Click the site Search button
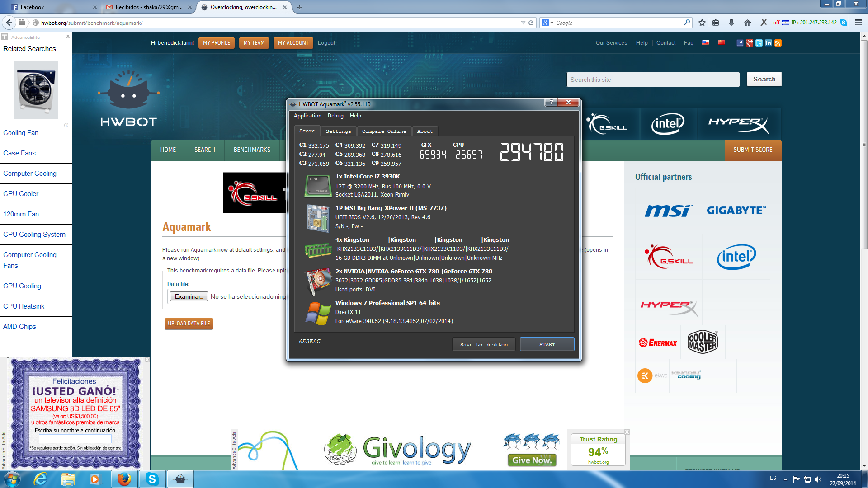Image resolution: width=868 pixels, height=488 pixels. 764,79
